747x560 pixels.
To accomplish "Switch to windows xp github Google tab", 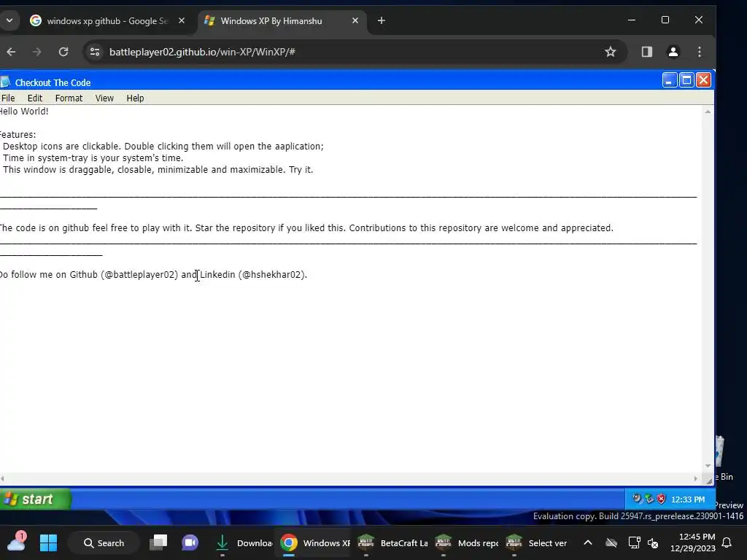I will (x=107, y=21).
